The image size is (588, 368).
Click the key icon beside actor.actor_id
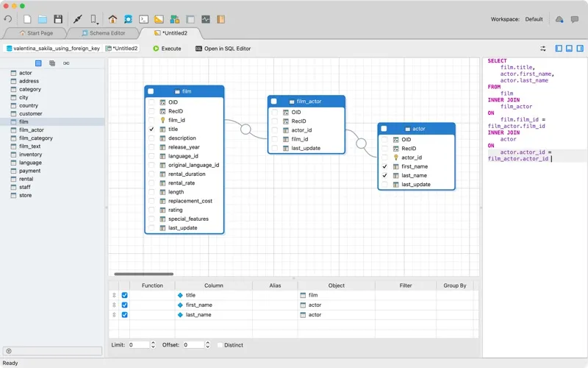[395, 158]
